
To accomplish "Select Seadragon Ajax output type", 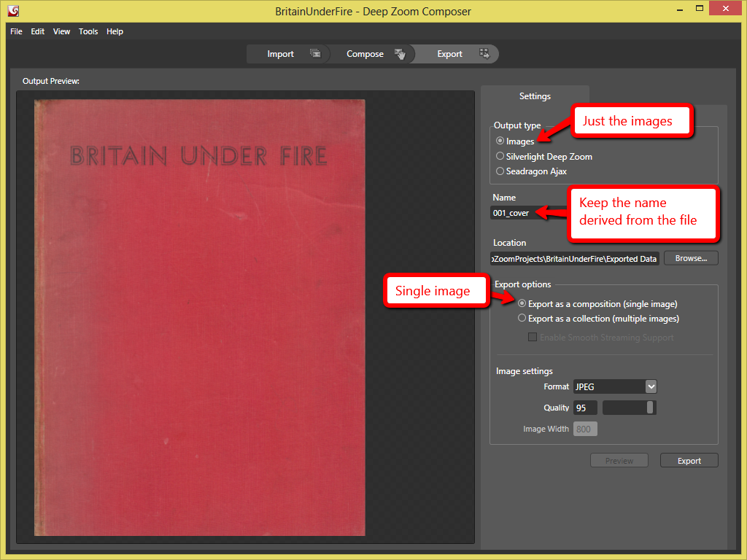I will [x=500, y=171].
